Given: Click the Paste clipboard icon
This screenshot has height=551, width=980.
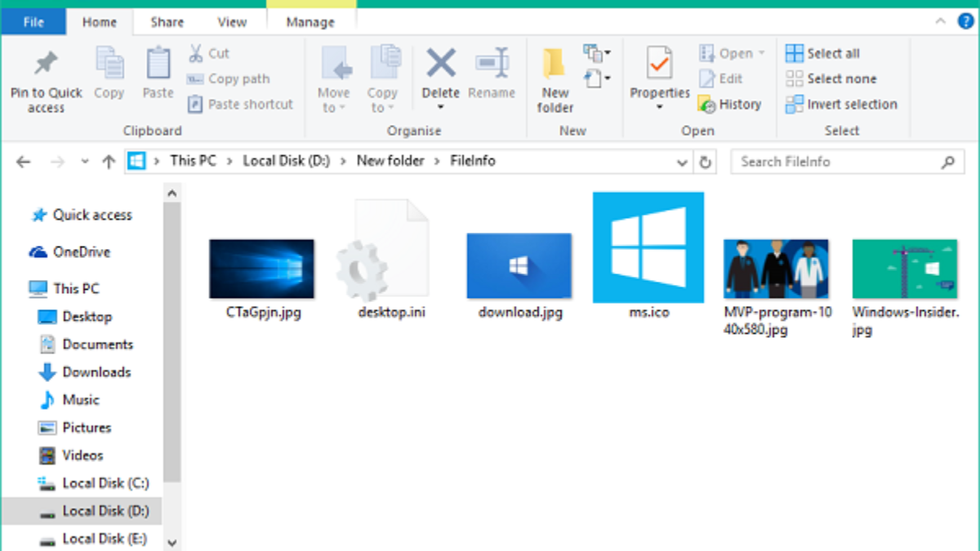Looking at the screenshot, I should (158, 64).
